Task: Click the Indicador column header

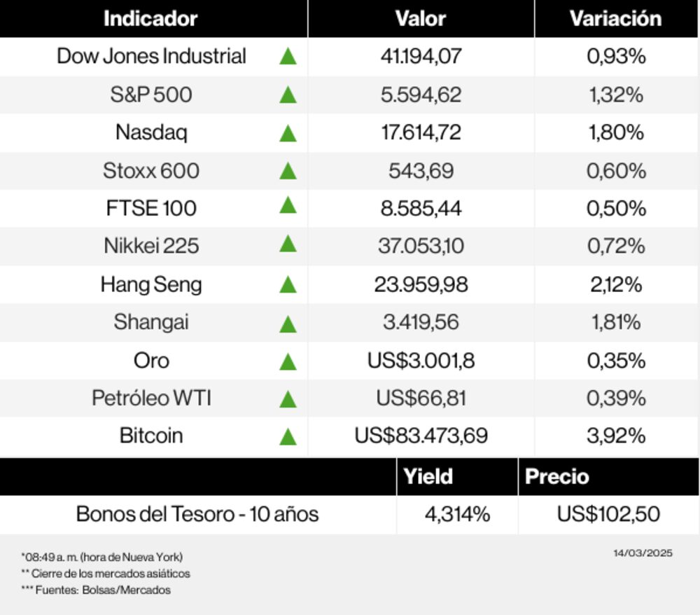Action: tap(150, 19)
